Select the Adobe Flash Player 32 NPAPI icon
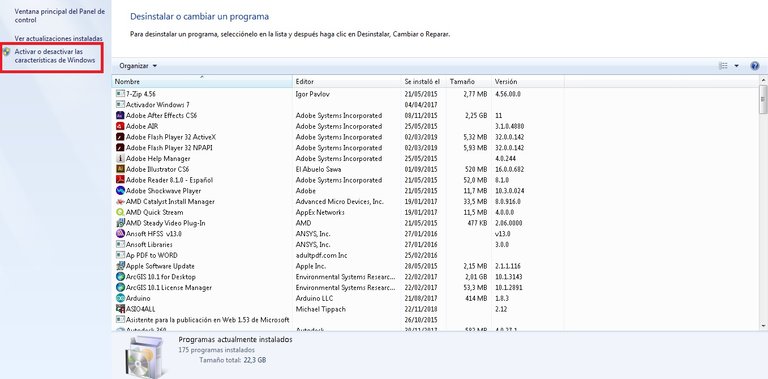 click(x=120, y=147)
